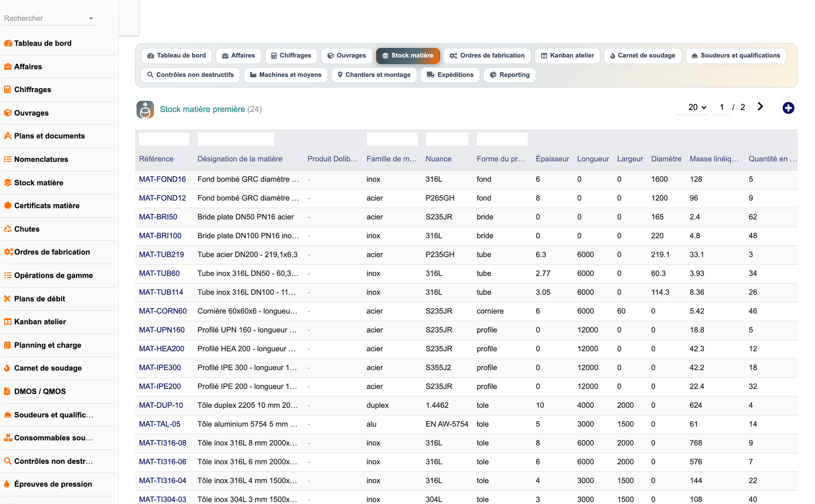Click the blue plus add-record icon

tap(788, 108)
